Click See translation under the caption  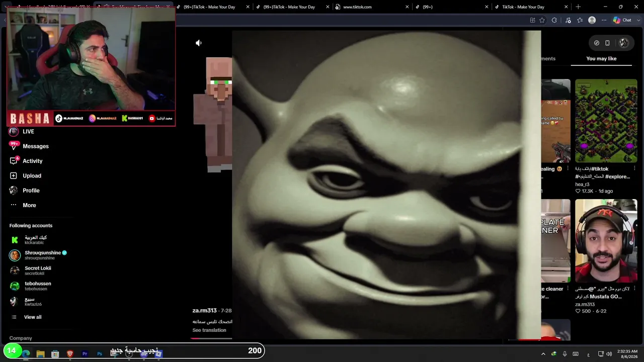209,330
